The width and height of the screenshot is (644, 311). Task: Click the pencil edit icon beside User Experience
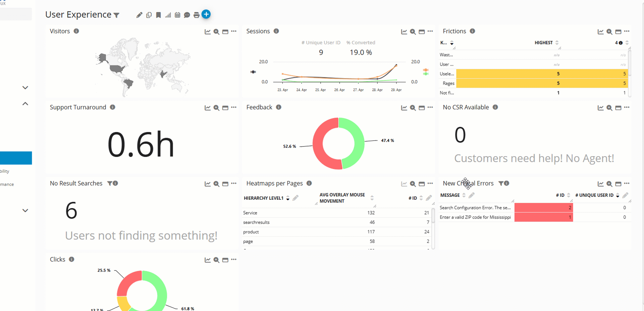pos(139,15)
